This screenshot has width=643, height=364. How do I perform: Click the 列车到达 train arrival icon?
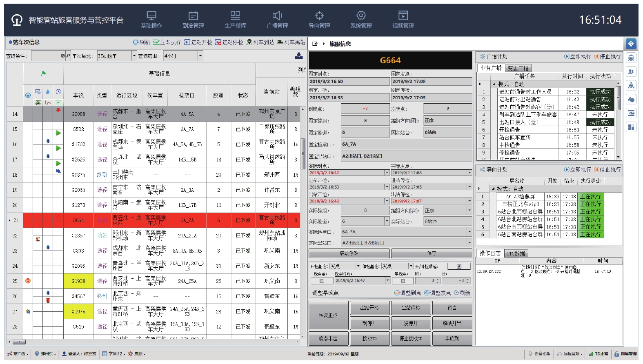[249, 42]
